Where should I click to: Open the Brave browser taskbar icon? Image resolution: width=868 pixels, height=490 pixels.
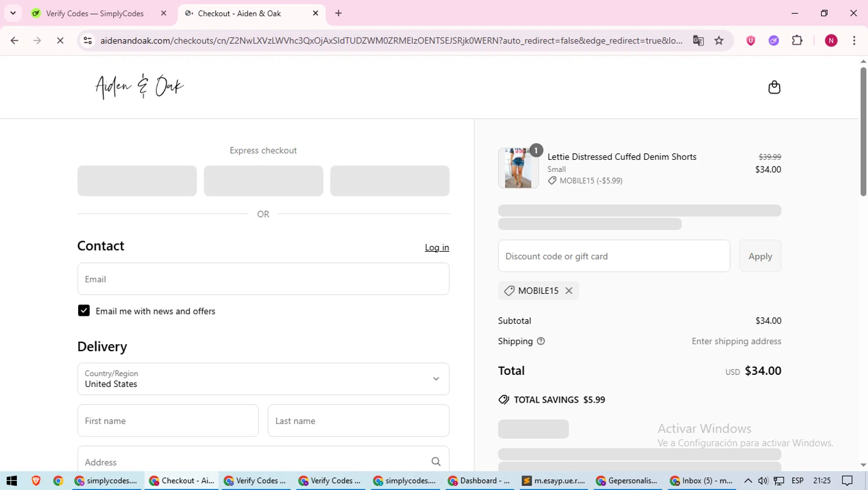click(x=36, y=481)
